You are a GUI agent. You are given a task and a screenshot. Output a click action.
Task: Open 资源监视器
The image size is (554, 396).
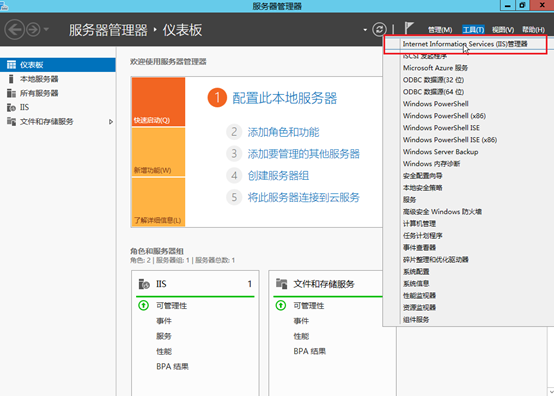pos(419,308)
